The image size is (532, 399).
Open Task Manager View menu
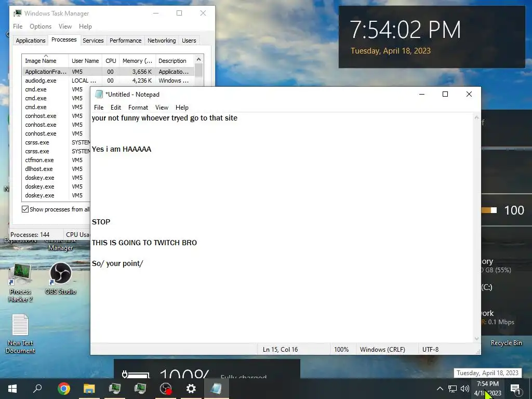pyautogui.click(x=65, y=26)
